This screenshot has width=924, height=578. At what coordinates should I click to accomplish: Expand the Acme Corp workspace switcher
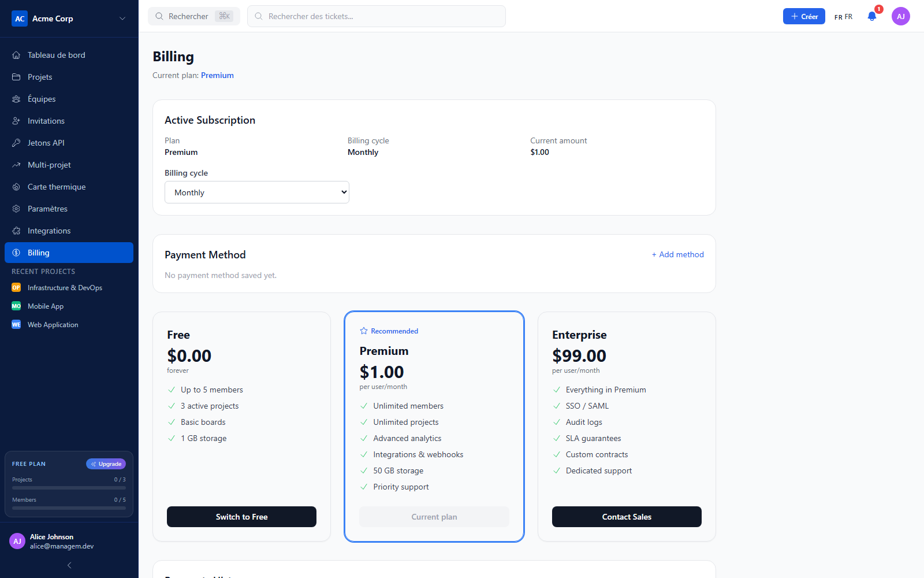[x=122, y=18]
